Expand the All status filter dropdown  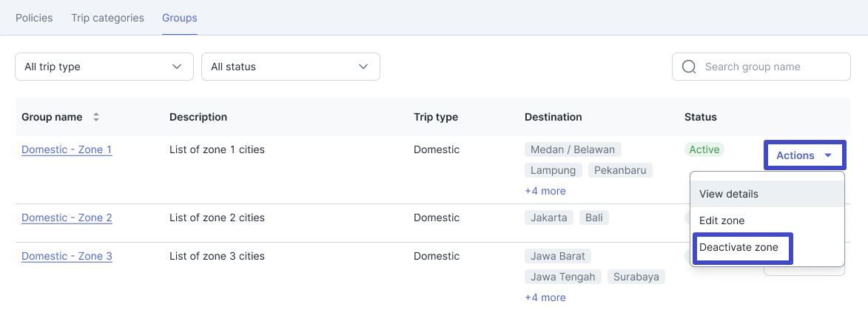(x=290, y=67)
